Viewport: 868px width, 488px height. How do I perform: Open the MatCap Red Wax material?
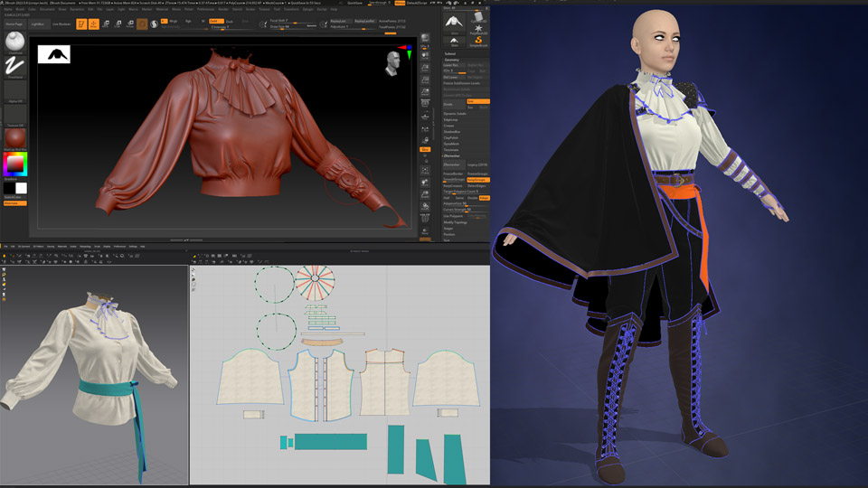point(15,136)
